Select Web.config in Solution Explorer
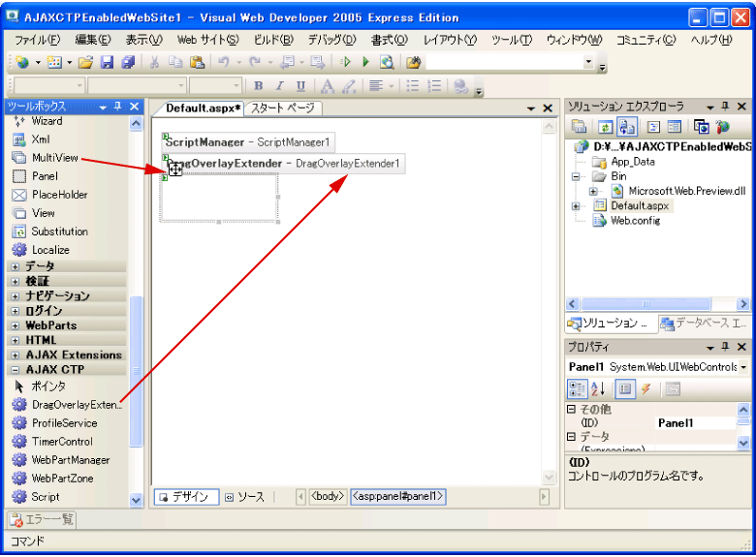This screenshot has width=756, height=557. click(626, 221)
